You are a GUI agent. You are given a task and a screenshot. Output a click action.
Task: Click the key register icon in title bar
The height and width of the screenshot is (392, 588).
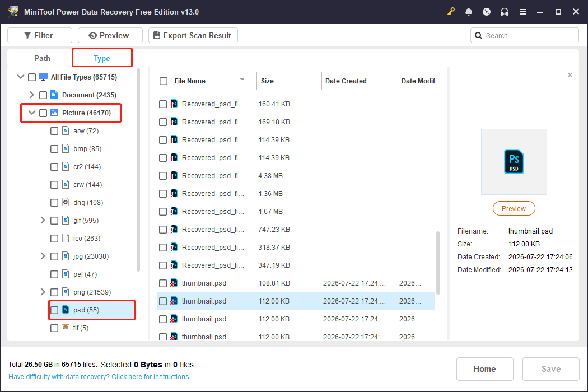click(x=451, y=12)
